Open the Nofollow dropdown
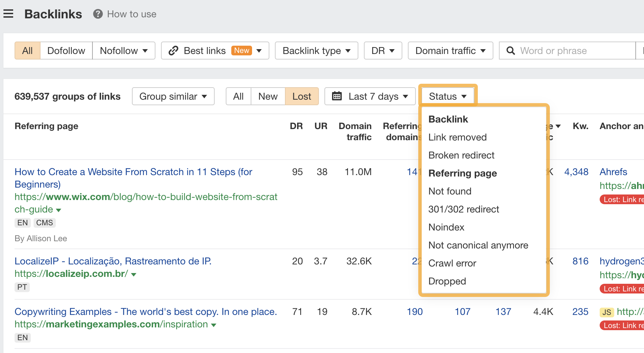This screenshot has width=644, height=353. coord(124,51)
